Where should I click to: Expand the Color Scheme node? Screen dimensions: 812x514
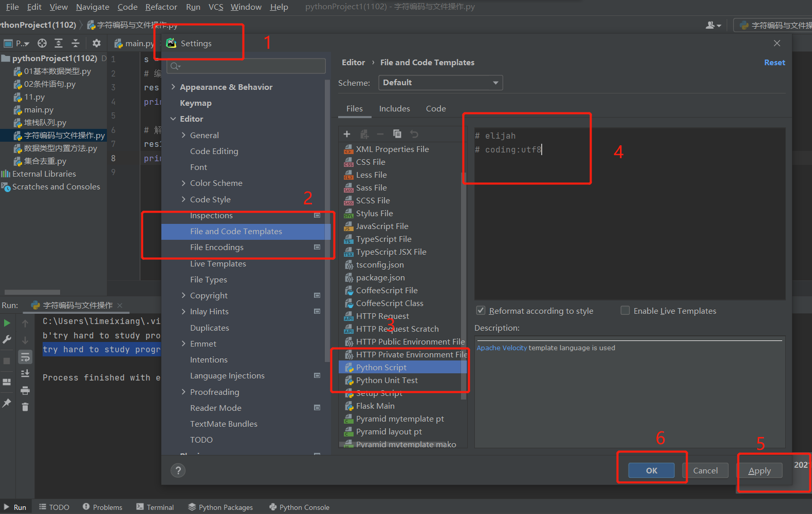tap(183, 183)
